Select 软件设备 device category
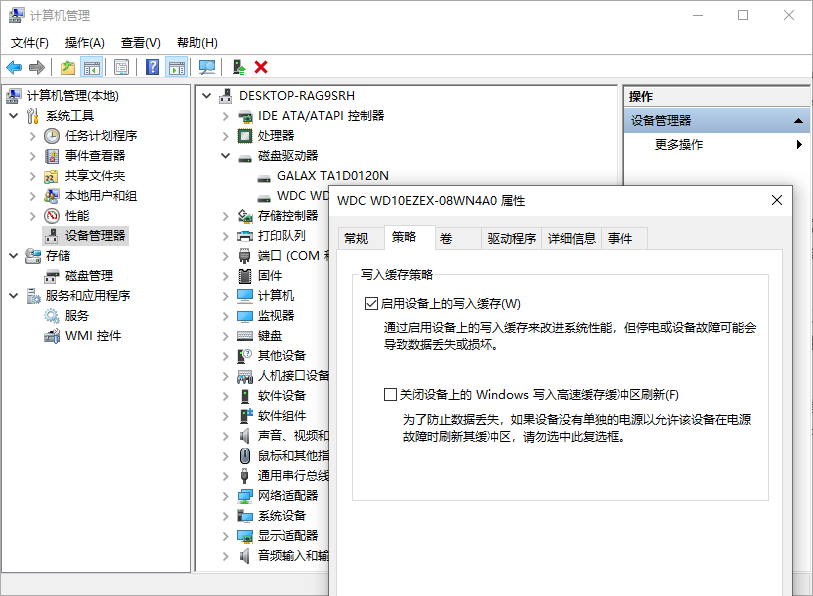 pos(282,395)
